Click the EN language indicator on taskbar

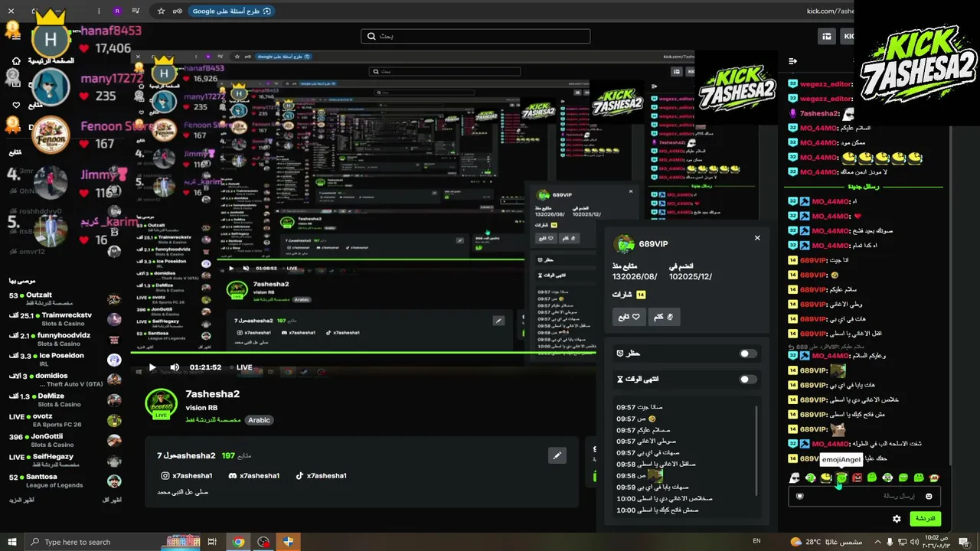point(757,542)
